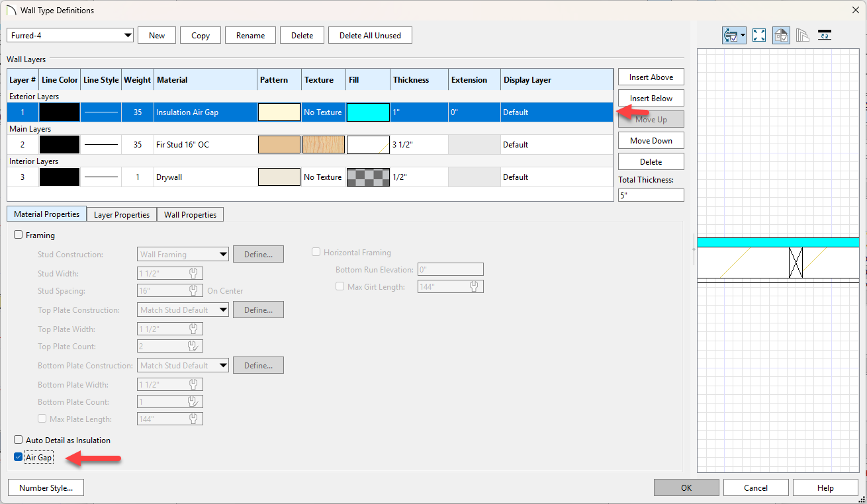
Task: Click Define button for Stud Construction
Action: pyautogui.click(x=258, y=254)
